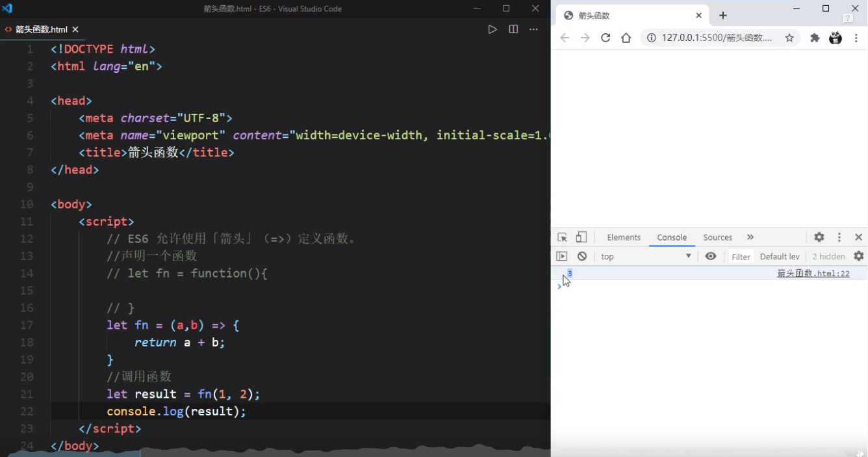Click line number 17 in the gutter

click(27, 325)
